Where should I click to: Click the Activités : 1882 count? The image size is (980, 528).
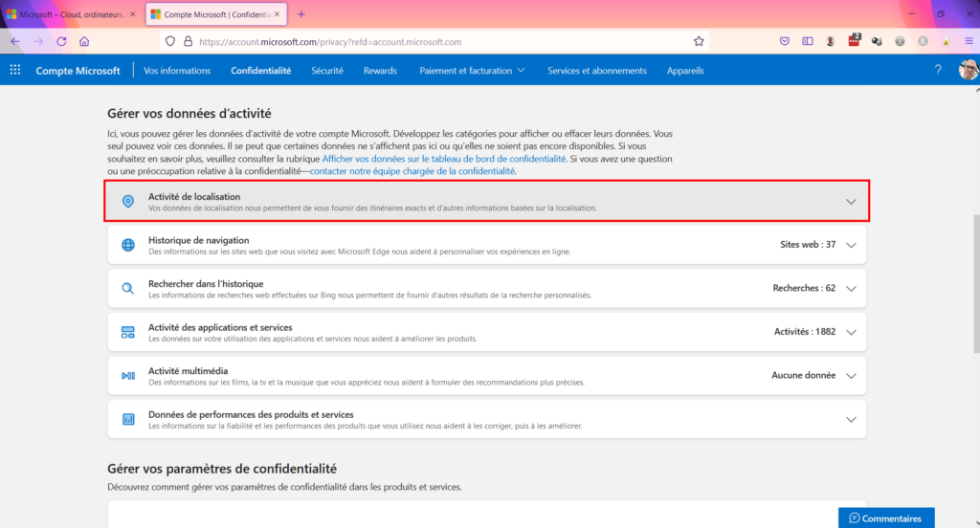coord(804,331)
